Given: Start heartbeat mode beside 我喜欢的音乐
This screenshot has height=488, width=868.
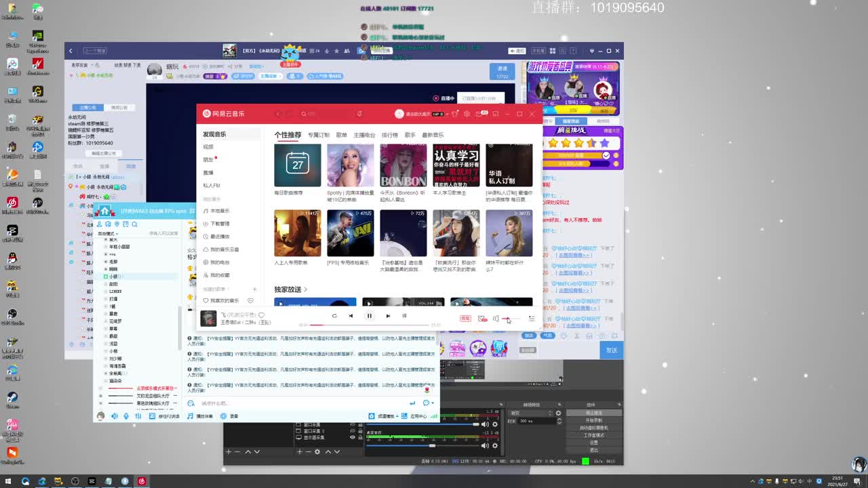Looking at the screenshot, I should (x=250, y=301).
